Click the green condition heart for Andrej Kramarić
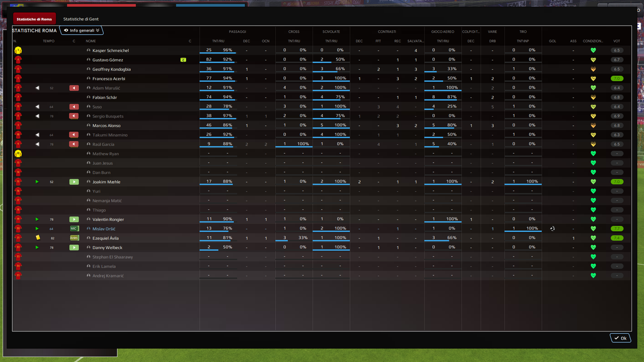Screen dimensions: 644x362 (593, 276)
